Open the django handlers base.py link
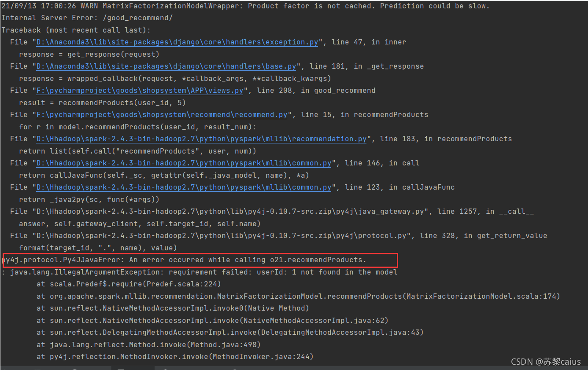Image resolution: width=588 pixels, height=370 pixels. click(x=166, y=66)
